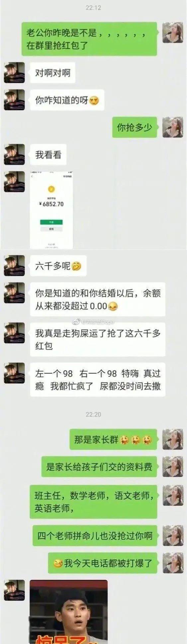
Task: Select the 你抢多少 green bubble
Action: 135,127
